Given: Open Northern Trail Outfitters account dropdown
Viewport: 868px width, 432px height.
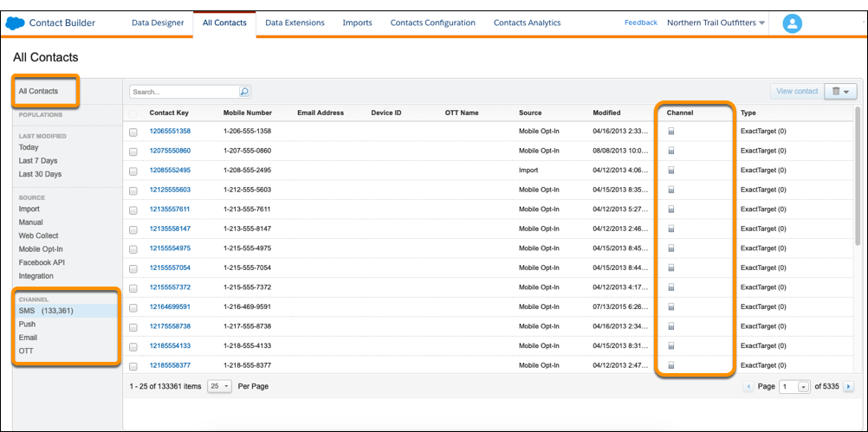Looking at the screenshot, I should pyautogui.click(x=716, y=23).
